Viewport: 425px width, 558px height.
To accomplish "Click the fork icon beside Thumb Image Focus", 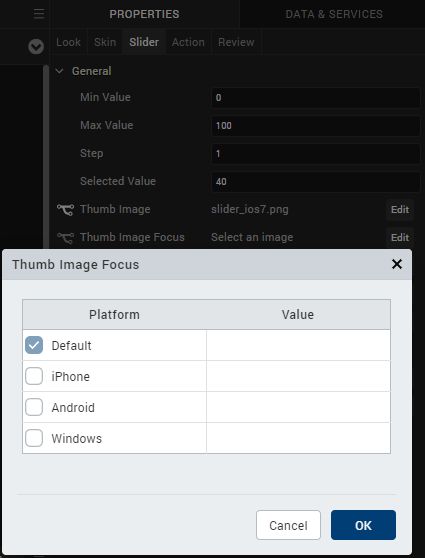I will coord(65,237).
